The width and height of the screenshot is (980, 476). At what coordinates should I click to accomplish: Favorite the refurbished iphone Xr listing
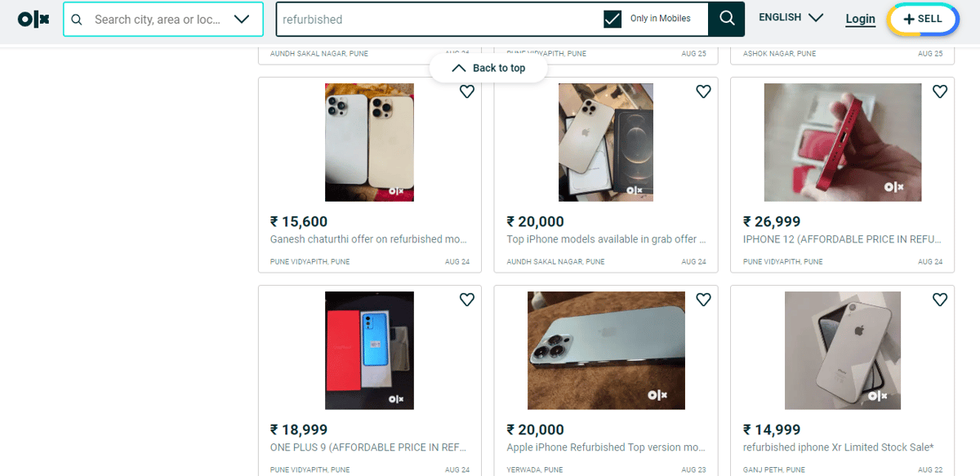939,300
